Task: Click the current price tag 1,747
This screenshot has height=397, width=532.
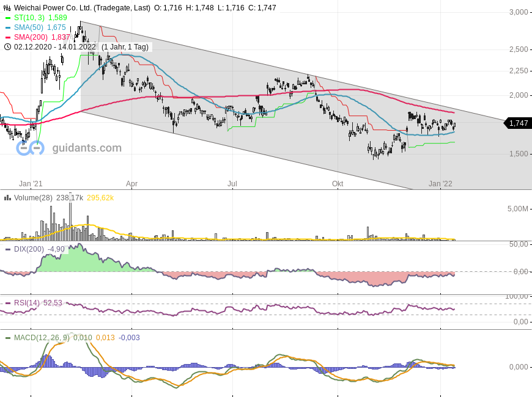Action: pyautogui.click(x=518, y=123)
